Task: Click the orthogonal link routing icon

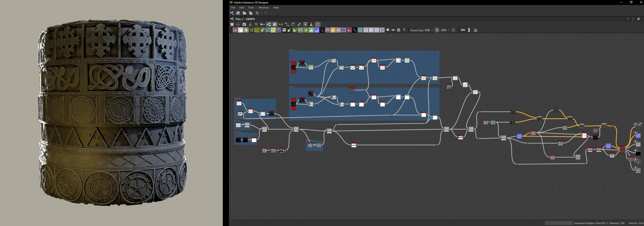Action: click(x=287, y=24)
